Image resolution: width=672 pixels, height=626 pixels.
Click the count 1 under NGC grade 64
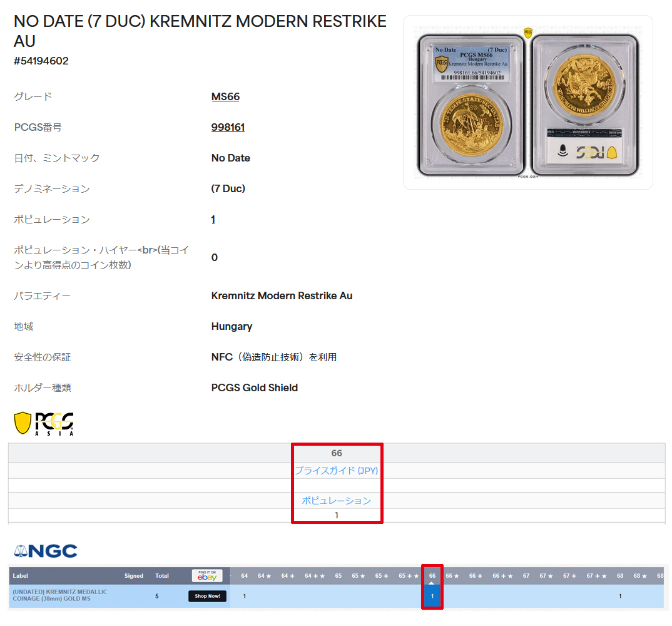[244, 596]
